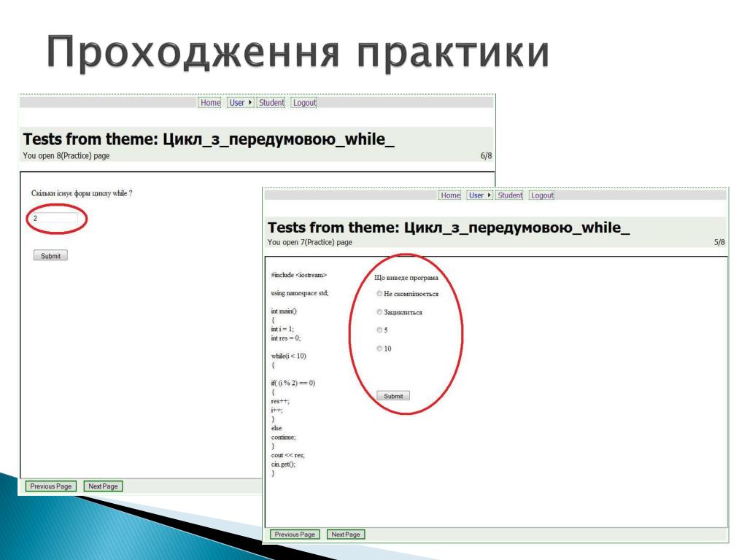Expand User submenu arrow in back window

tap(249, 102)
